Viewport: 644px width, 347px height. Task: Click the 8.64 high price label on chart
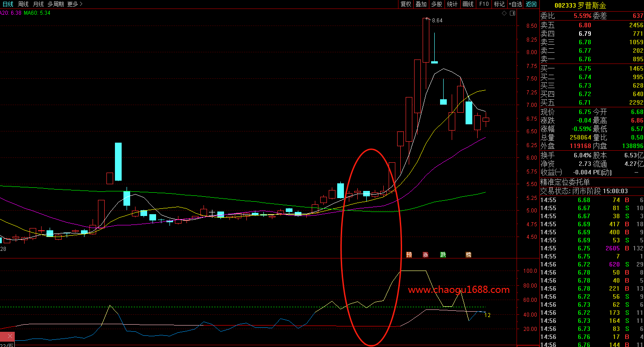click(437, 21)
